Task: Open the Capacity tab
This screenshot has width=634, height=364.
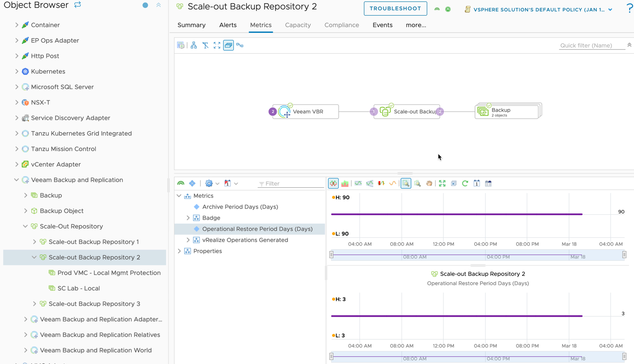Action: coord(298,25)
